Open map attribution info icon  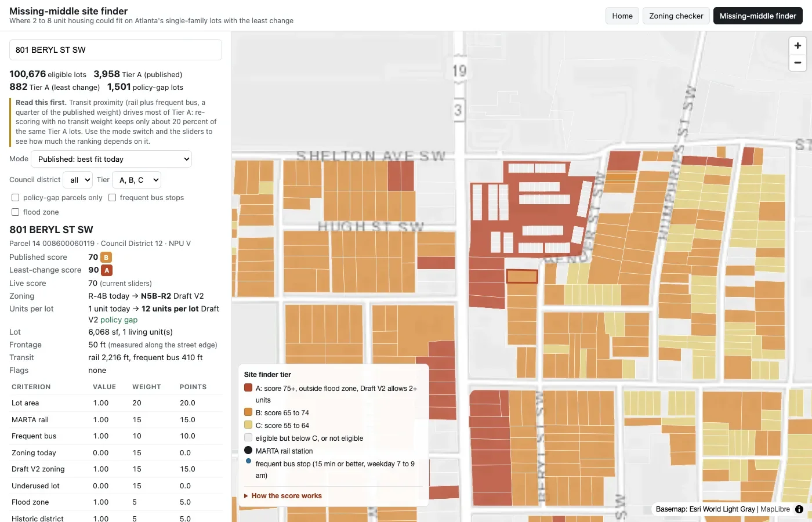click(799, 509)
